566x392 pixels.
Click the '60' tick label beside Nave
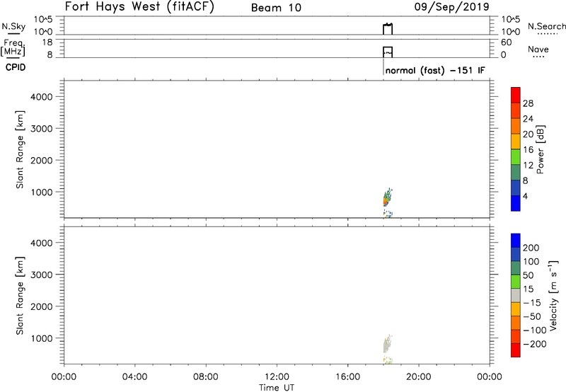click(x=506, y=42)
